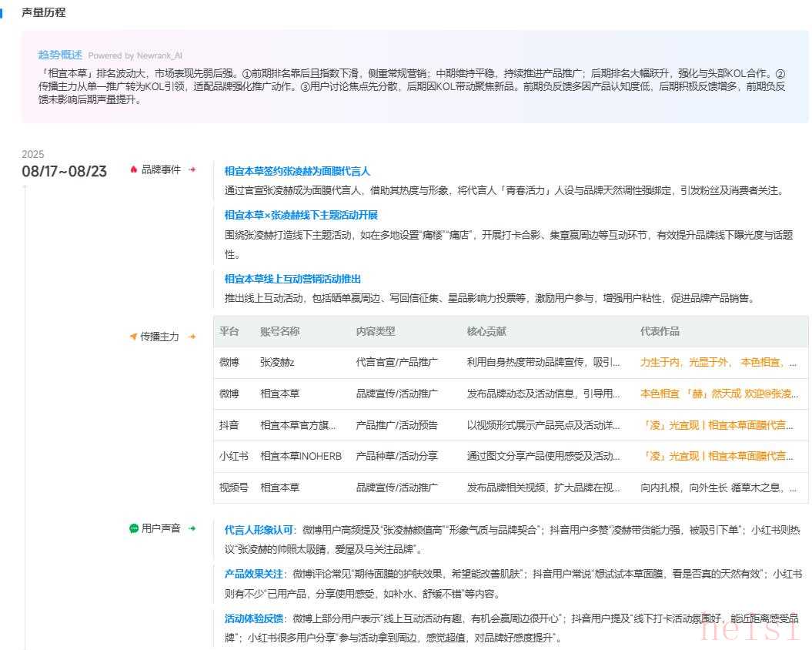Click the green arrow after 用户声音
The image size is (812, 650).
[x=192, y=528]
